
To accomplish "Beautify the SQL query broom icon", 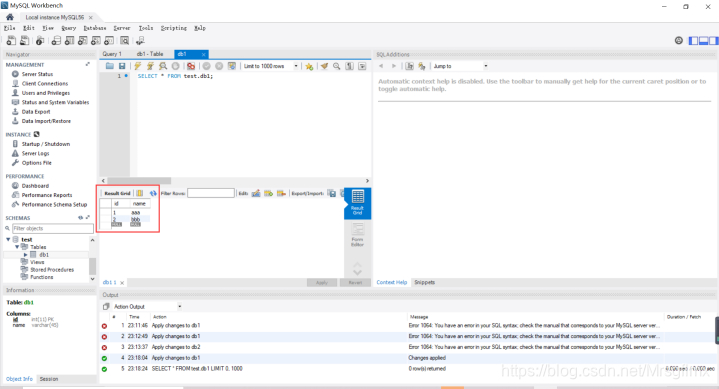I will click(324, 66).
